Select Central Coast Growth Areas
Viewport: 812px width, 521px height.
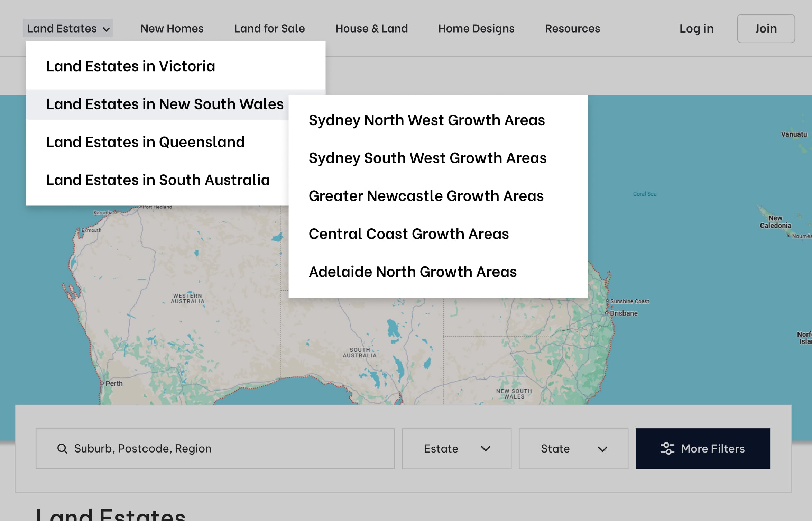408,234
